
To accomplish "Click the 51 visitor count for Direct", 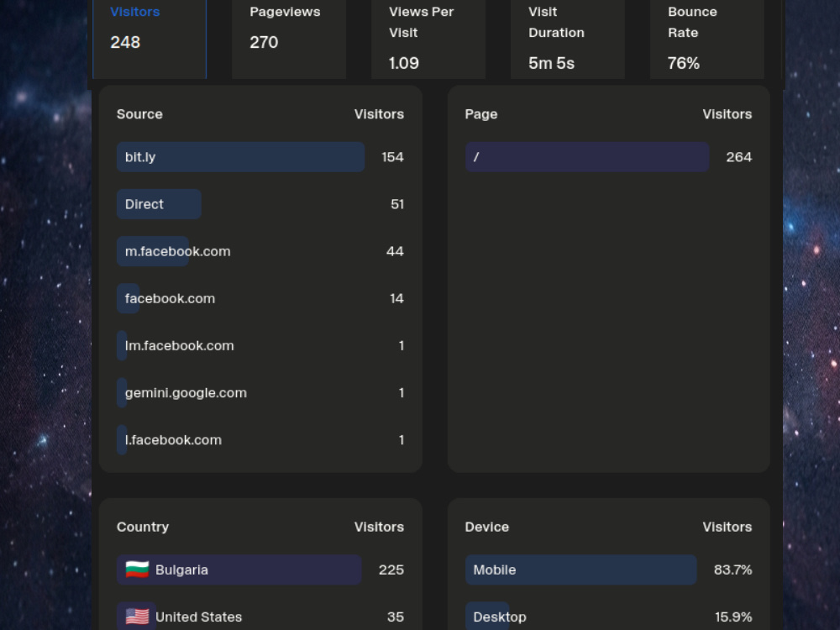I will [397, 204].
